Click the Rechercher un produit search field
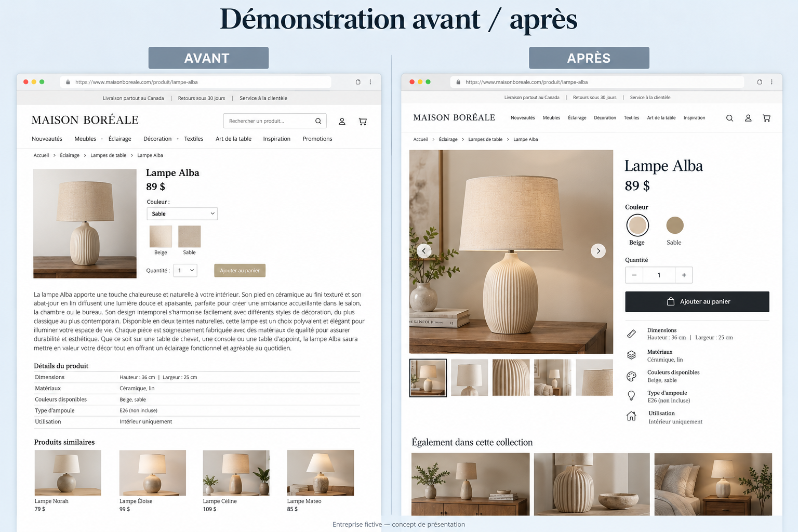The height and width of the screenshot is (532, 798). 275,121
